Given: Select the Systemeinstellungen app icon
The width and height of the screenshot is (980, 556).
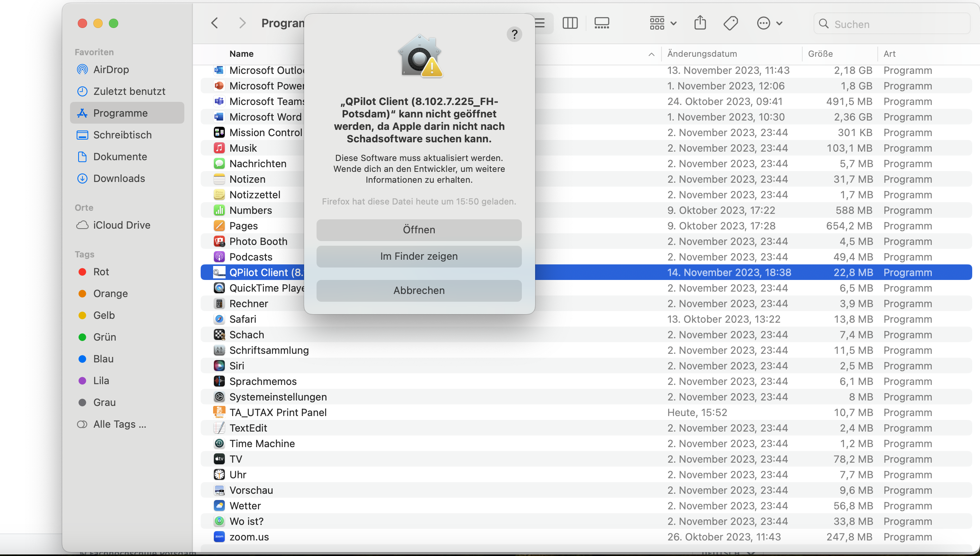Looking at the screenshot, I should [219, 397].
